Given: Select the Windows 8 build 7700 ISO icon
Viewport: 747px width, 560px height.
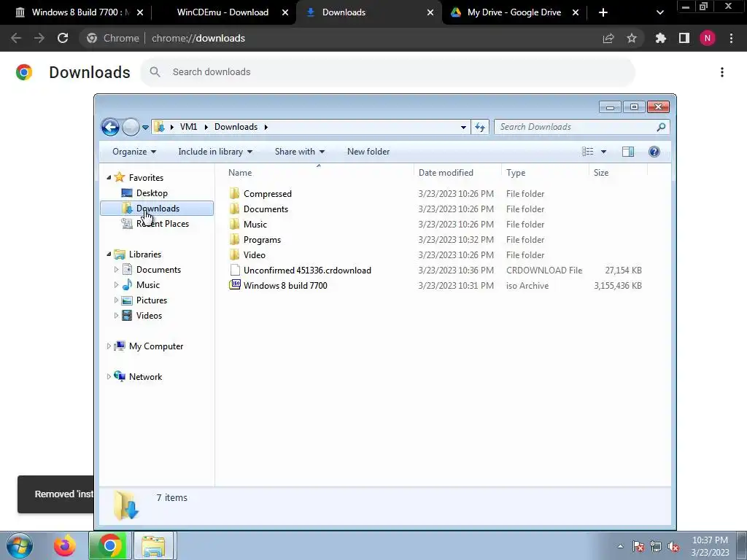Looking at the screenshot, I should pyautogui.click(x=235, y=285).
